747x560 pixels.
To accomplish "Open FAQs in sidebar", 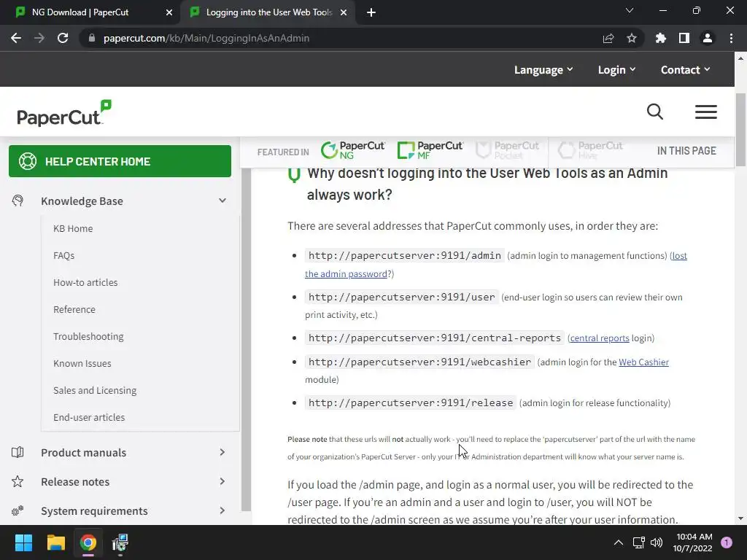I will [64, 256].
